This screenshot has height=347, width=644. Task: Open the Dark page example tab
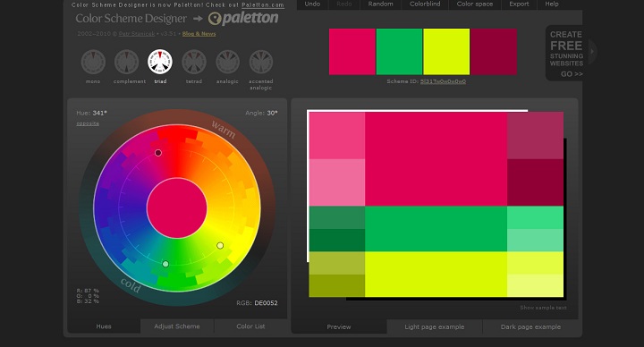tap(530, 327)
